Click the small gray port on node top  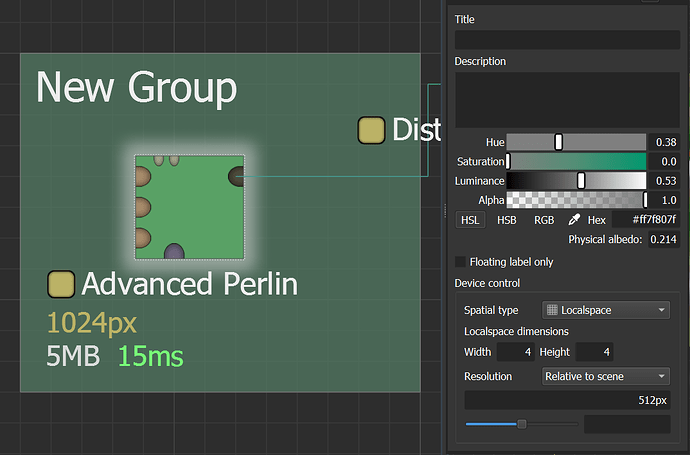[x=159, y=159]
